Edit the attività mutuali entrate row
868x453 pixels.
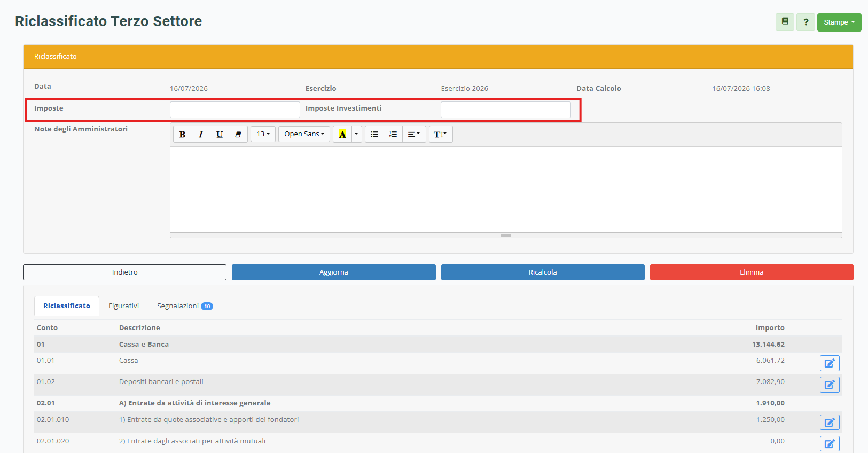(x=830, y=444)
